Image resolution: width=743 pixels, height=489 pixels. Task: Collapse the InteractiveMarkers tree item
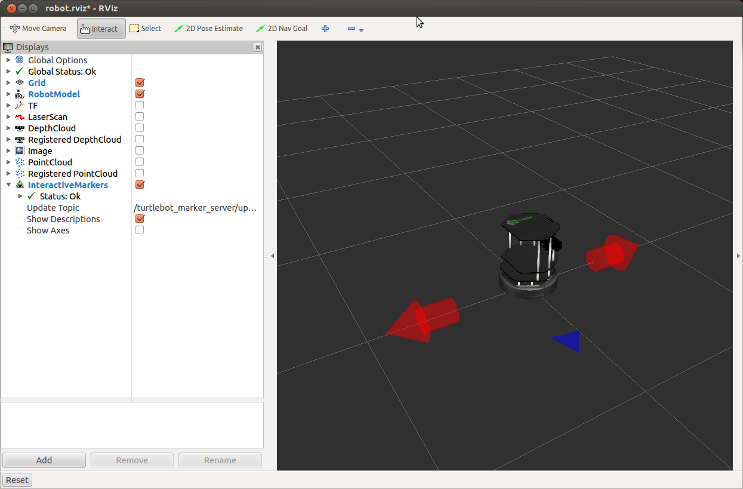pyautogui.click(x=8, y=185)
